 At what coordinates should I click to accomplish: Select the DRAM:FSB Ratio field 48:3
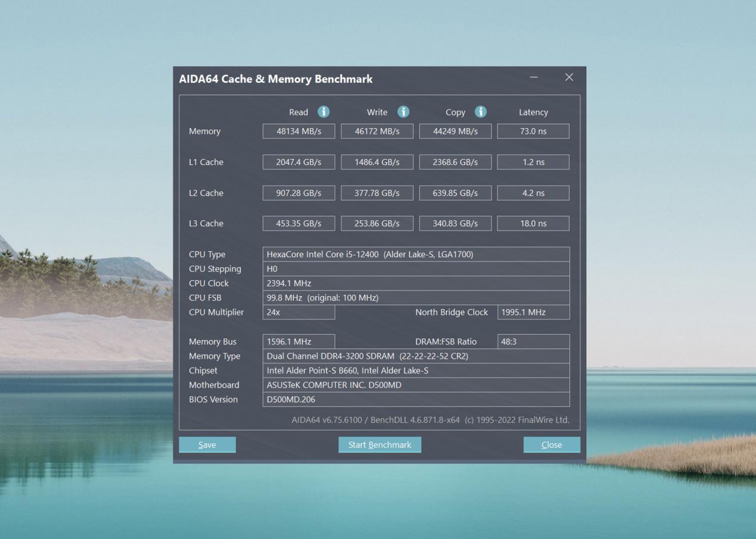click(x=533, y=342)
